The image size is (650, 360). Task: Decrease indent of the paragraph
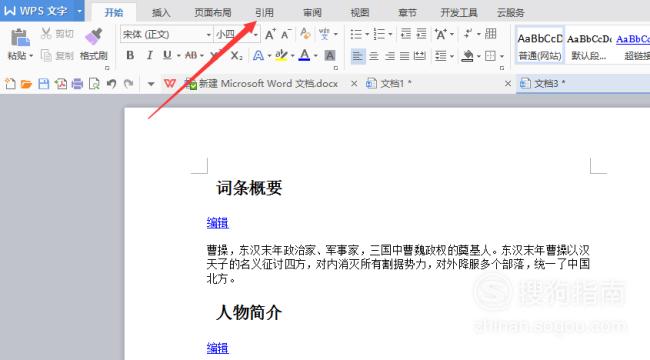point(406,34)
